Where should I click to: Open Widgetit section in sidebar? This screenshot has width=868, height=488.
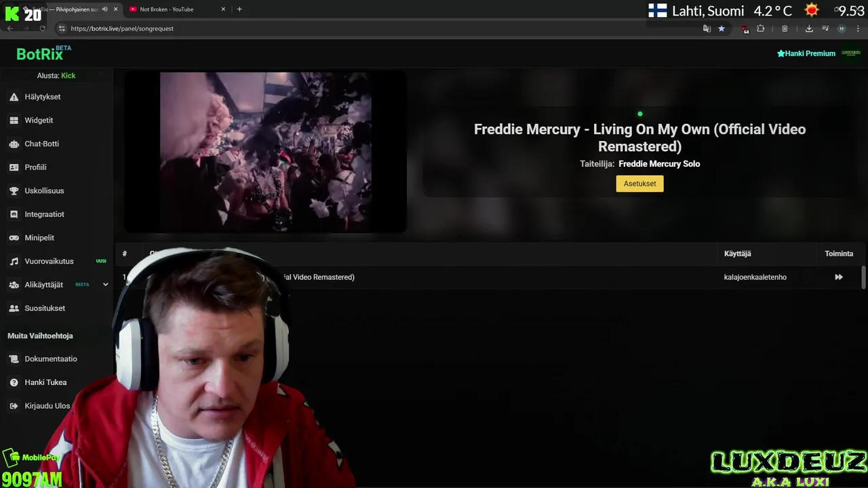pos(39,120)
